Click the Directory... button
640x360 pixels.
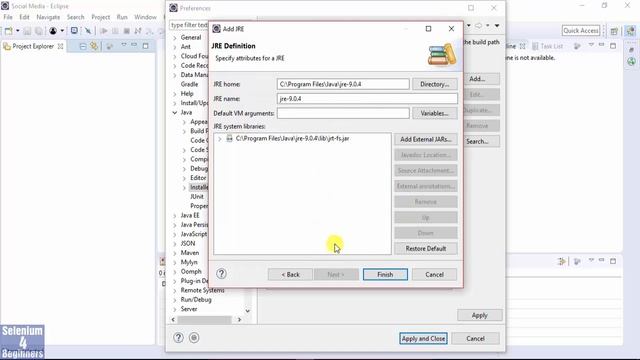(x=435, y=84)
